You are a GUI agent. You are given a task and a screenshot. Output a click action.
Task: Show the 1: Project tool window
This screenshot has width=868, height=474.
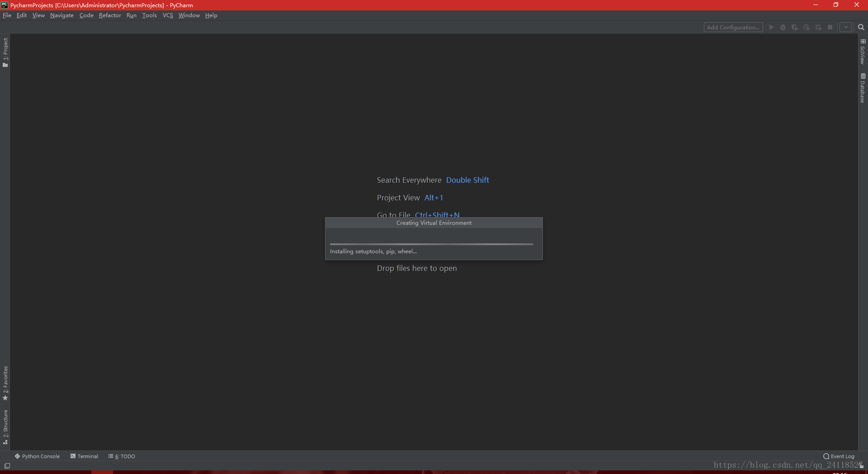[x=5, y=52]
